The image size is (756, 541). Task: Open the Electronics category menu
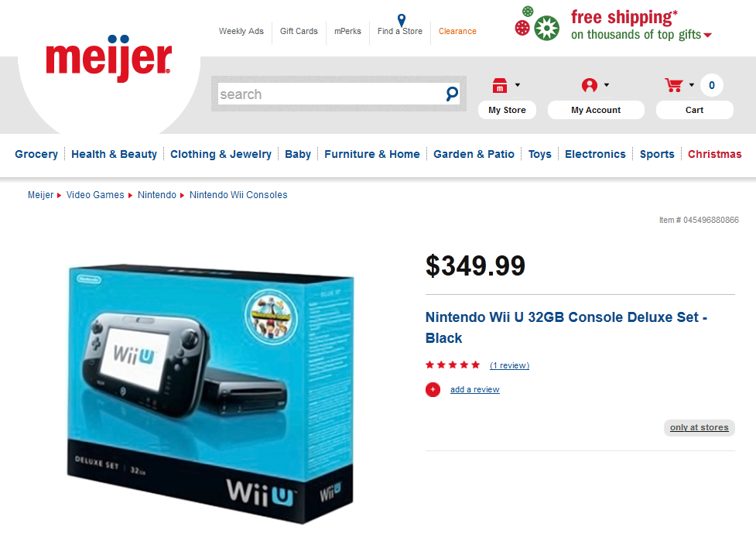click(595, 154)
